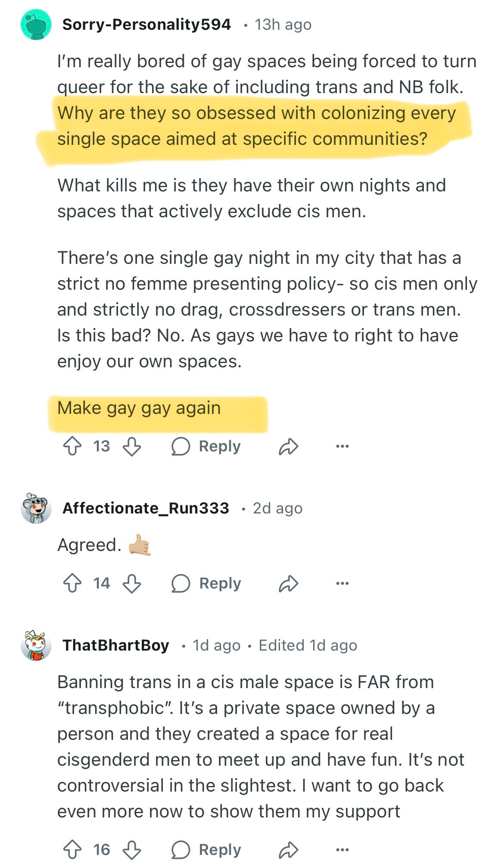
Task: Upvote Affectionate_Run333's comment
Action: [72, 583]
